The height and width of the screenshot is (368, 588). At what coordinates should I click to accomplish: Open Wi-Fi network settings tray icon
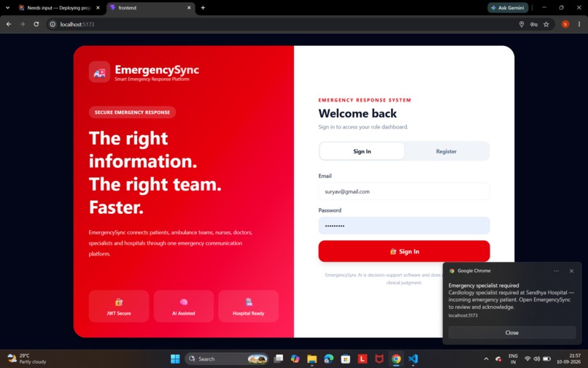(x=527, y=359)
